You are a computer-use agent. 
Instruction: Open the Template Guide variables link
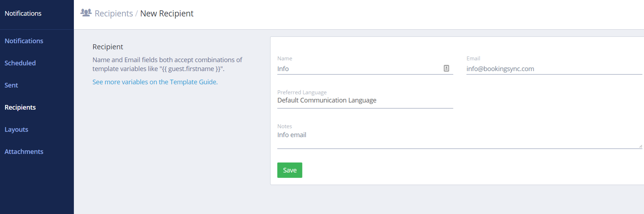click(155, 82)
